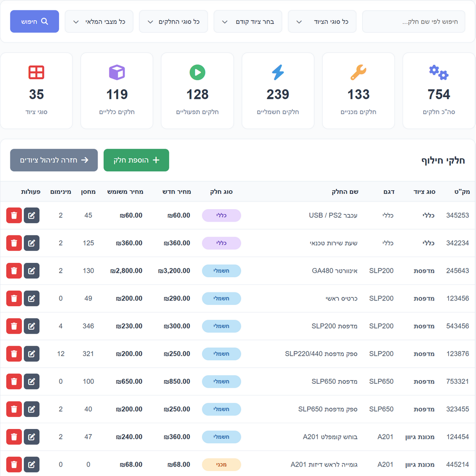The image size is (476, 476).
Task: Expand the כל מצבי המלאי dropdown
Action: tap(99, 21)
